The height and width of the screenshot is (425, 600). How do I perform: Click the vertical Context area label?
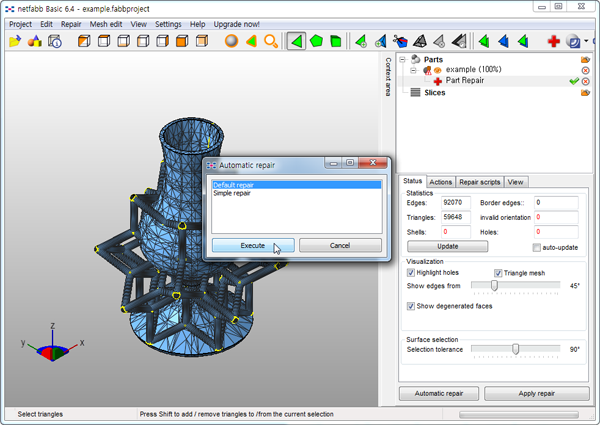click(388, 77)
